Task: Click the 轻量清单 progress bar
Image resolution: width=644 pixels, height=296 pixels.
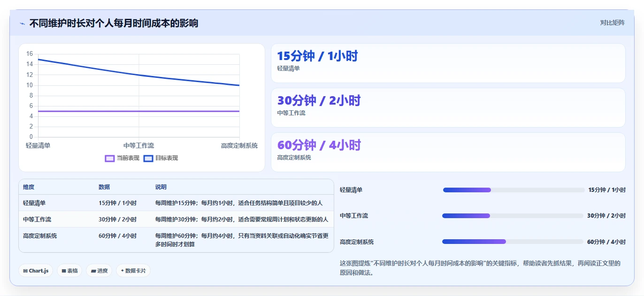Action: click(x=514, y=190)
